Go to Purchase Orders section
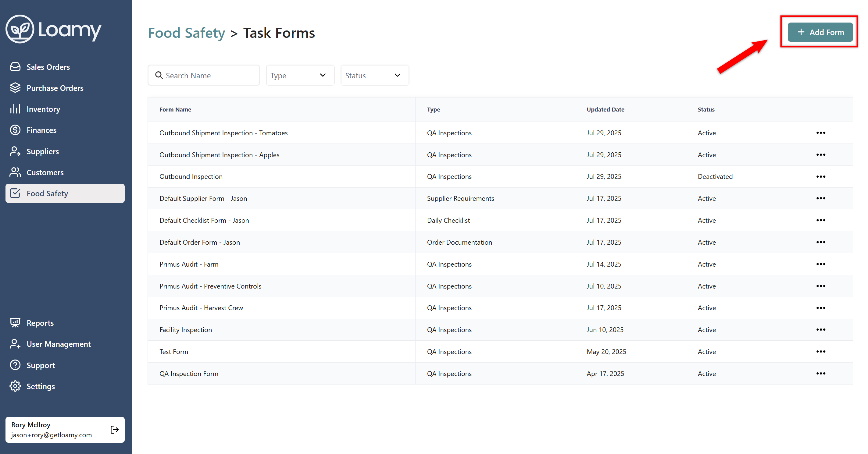The image size is (868, 454). pos(65,87)
